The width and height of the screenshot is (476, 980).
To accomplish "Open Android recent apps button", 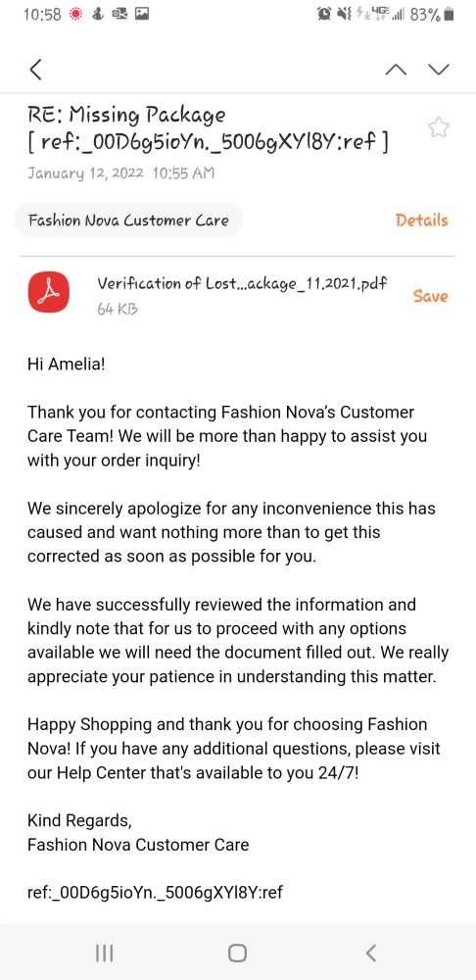I will 105,953.
